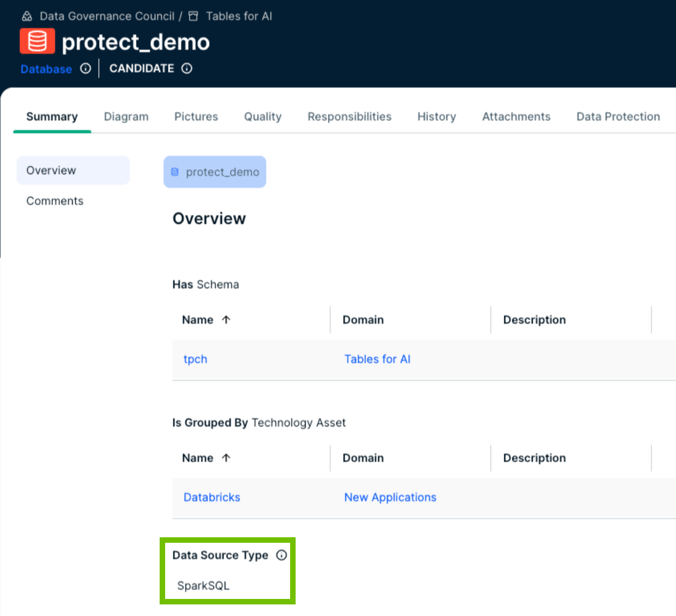The height and width of the screenshot is (616, 676).
Task: Open the info tooltip next to Database
Action: click(85, 69)
